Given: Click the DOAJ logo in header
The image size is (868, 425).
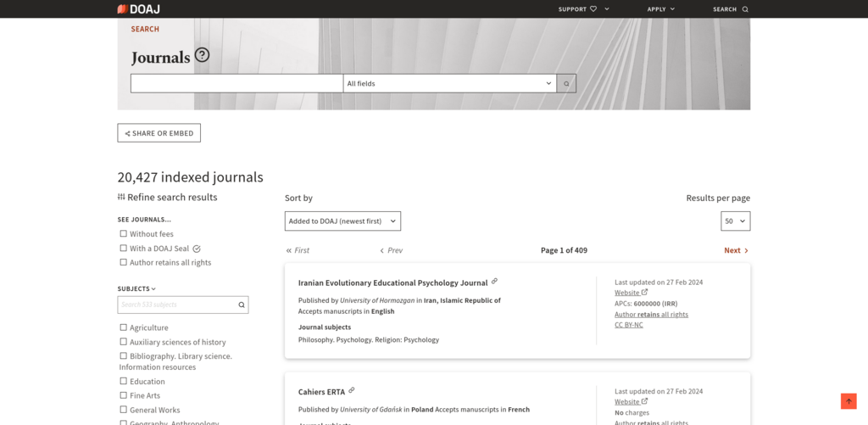Looking at the screenshot, I should (138, 8).
